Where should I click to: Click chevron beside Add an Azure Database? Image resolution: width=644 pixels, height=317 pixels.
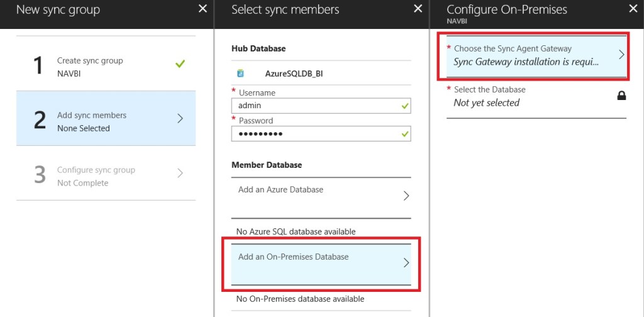tap(406, 196)
